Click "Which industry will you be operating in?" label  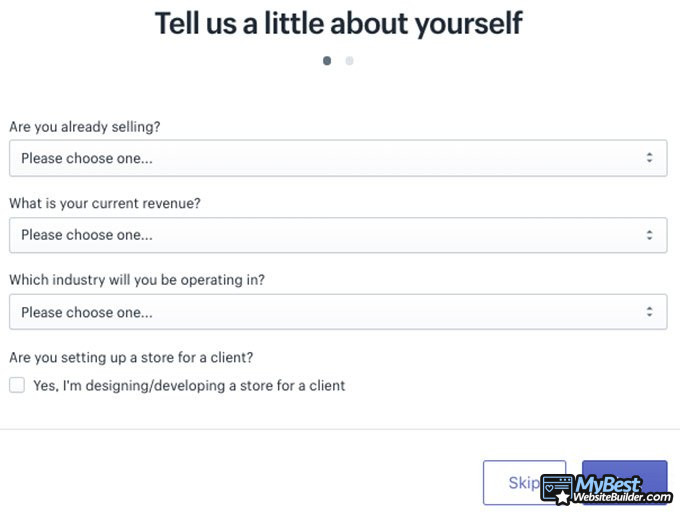point(137,280)
